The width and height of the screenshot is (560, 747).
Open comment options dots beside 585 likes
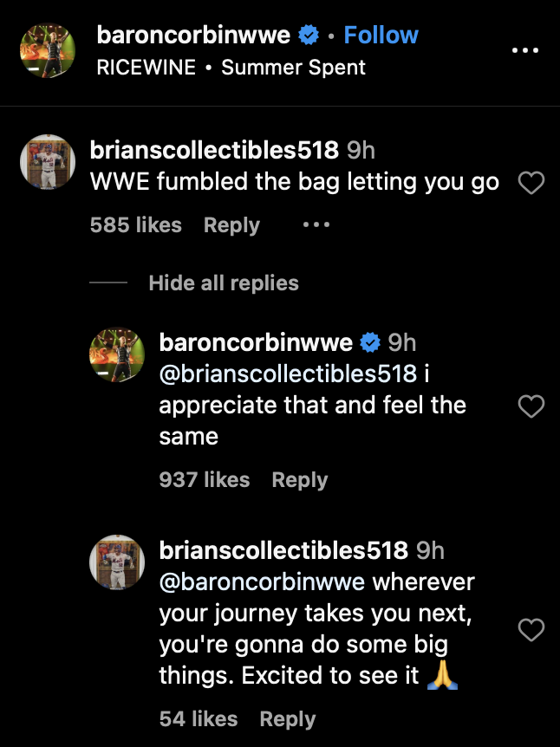[316, 225]
